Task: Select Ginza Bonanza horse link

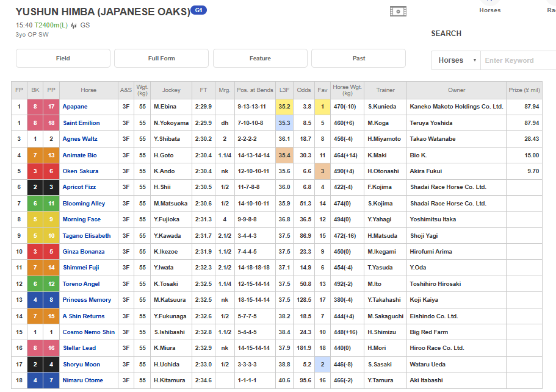Action: (84, 251)
